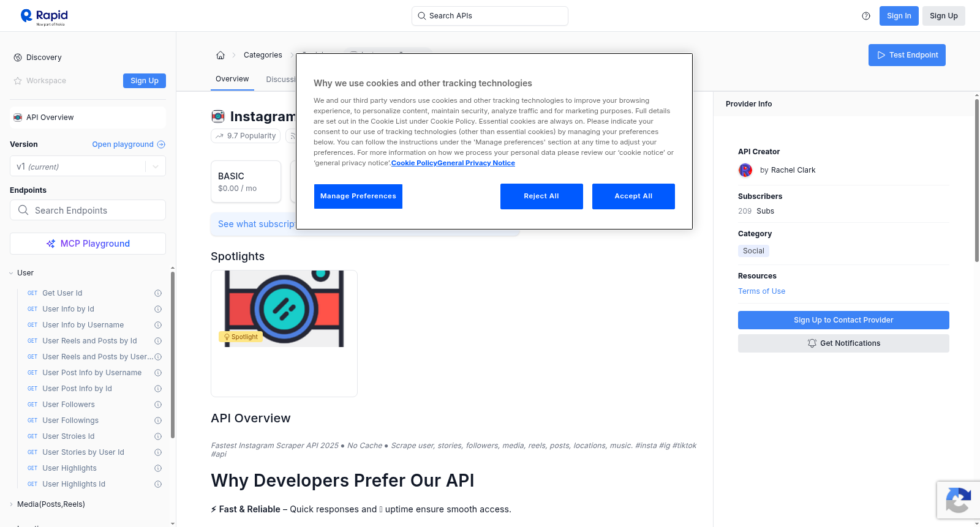Click the Search Endpoints field

point(88,210)
